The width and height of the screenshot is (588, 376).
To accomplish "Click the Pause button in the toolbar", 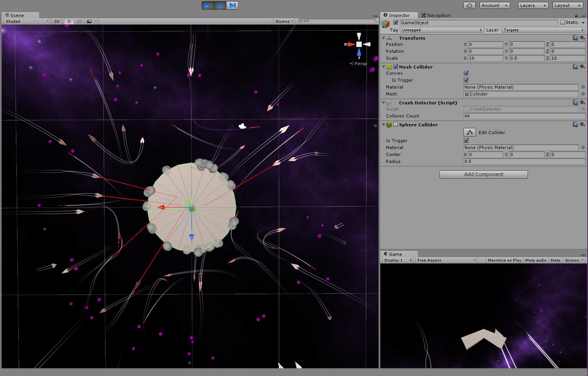I will point(220,5).
